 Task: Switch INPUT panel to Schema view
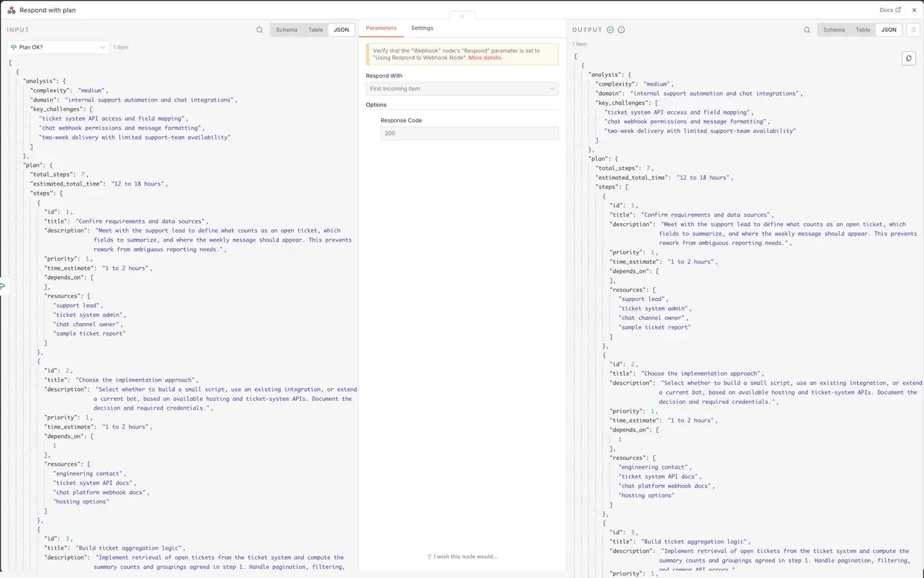click(x=287, y=30)
